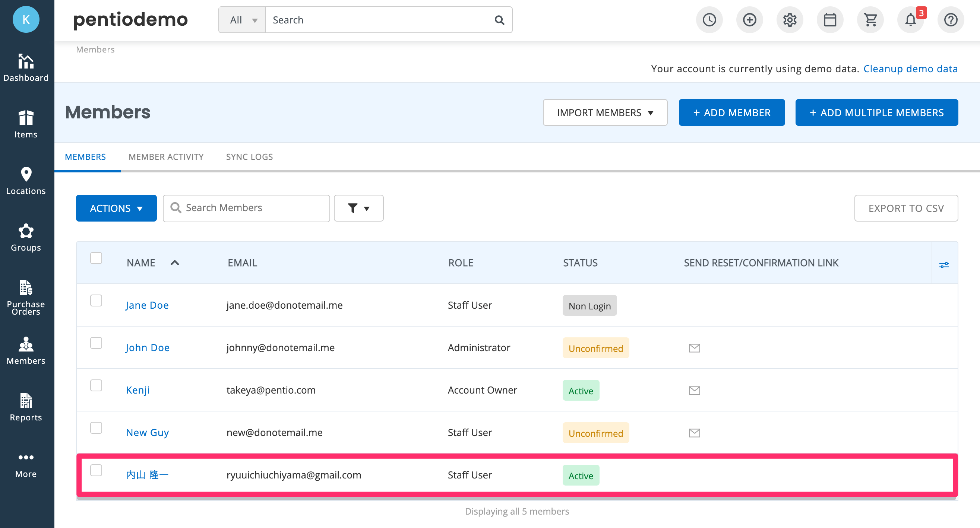980x528 pixels.
Task: Open the Items section in sidebar
Action: (26, 124)
